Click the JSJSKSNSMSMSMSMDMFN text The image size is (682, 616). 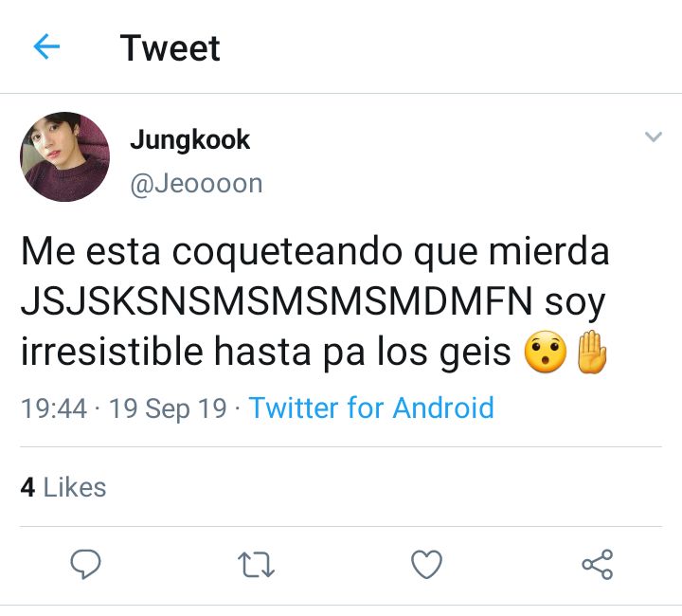point(277,301)
